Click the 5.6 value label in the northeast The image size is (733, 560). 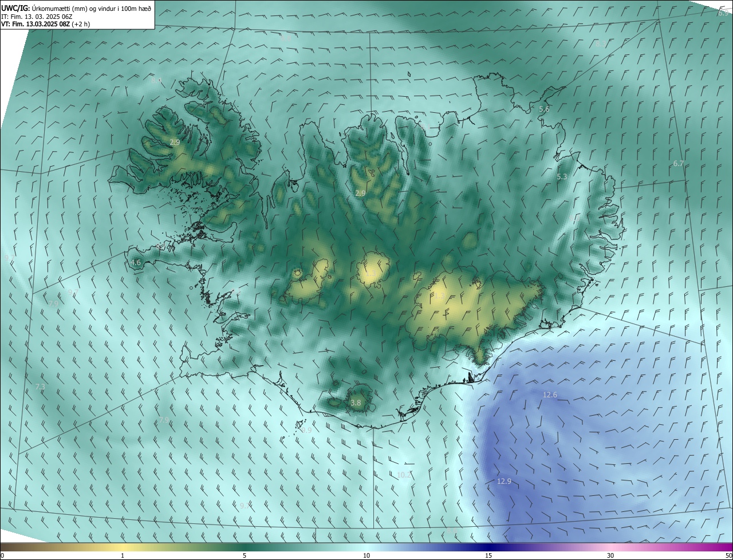coord(544,109)
